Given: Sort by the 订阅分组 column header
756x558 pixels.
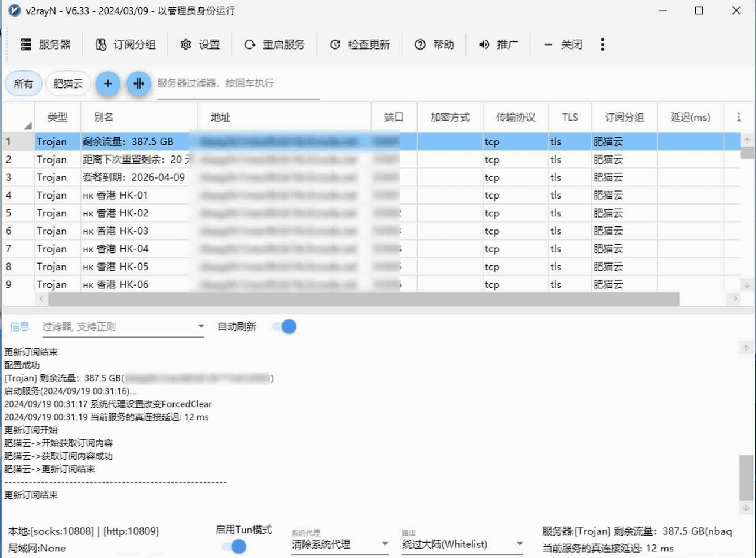Looking at the screenshot, I should [x=624, y=117].
